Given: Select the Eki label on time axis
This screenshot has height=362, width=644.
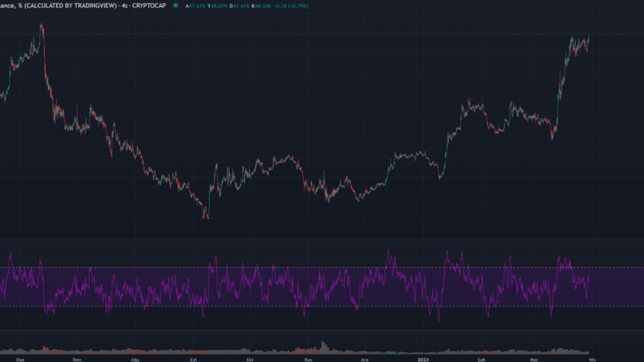Looking at the screenshot, I should (x=249, y=359).
